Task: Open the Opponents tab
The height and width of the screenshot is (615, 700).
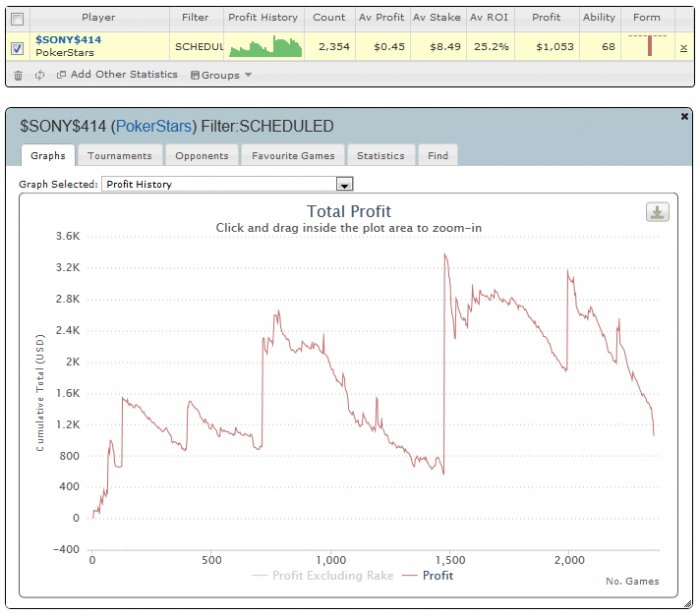Action: (202, 155)
